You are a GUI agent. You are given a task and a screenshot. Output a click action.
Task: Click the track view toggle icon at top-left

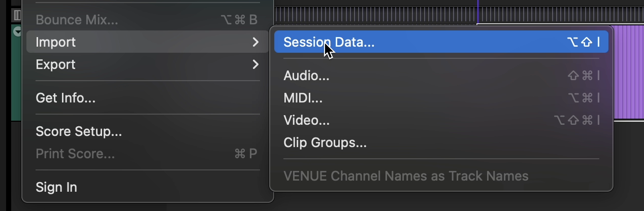tap(17, 15)
